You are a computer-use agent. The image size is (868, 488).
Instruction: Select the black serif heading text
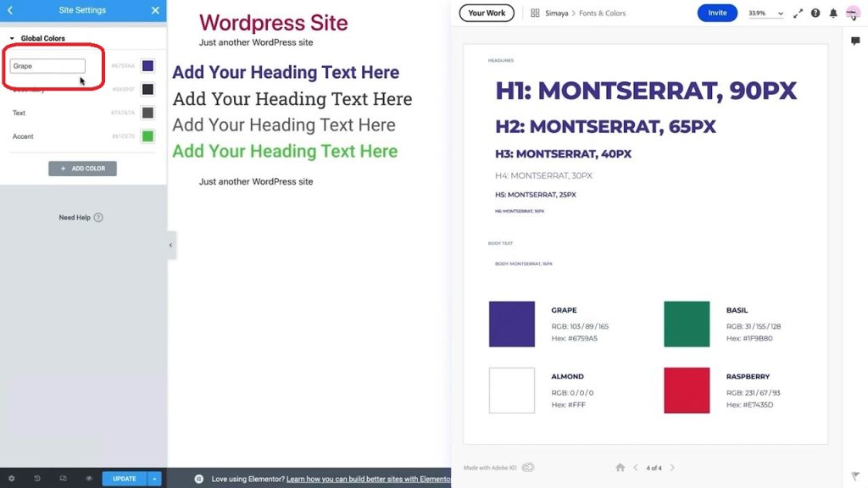[292, 99]
